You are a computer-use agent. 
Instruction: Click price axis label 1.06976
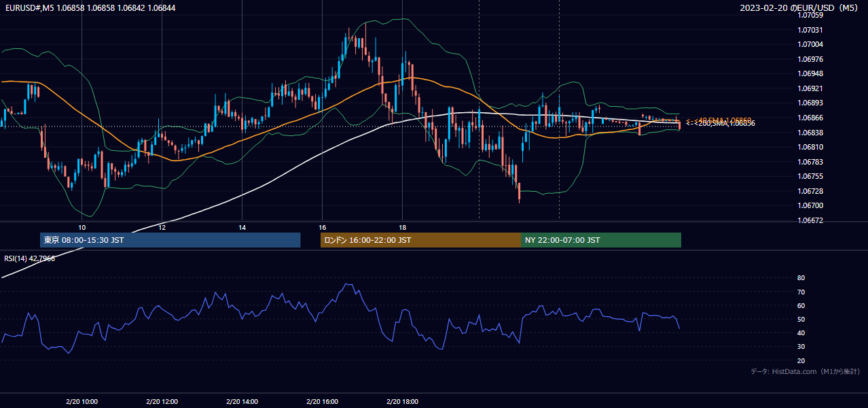click(810, 59)
